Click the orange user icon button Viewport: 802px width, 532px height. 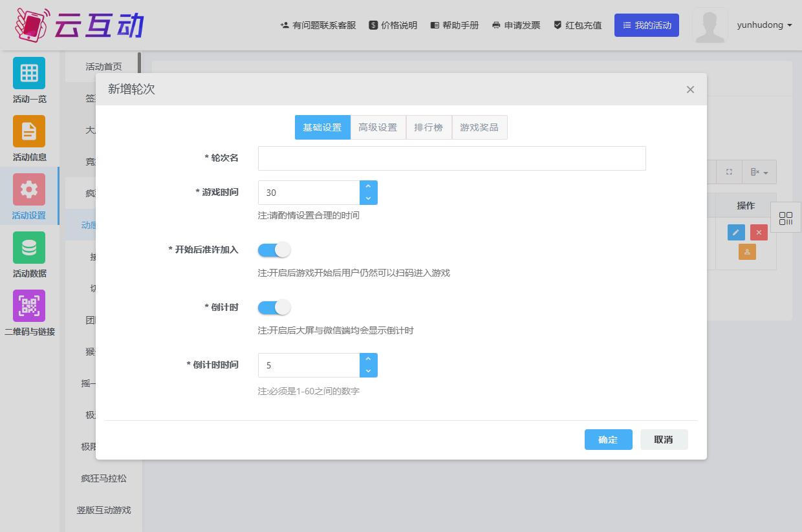tap(747, 252)
